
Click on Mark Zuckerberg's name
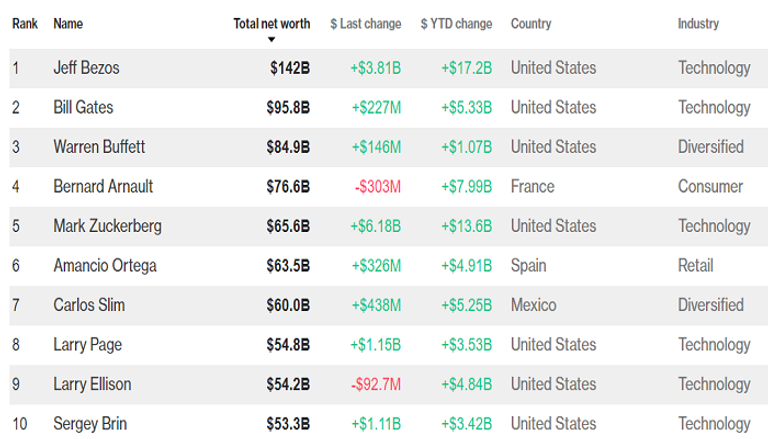click(107, 226)
